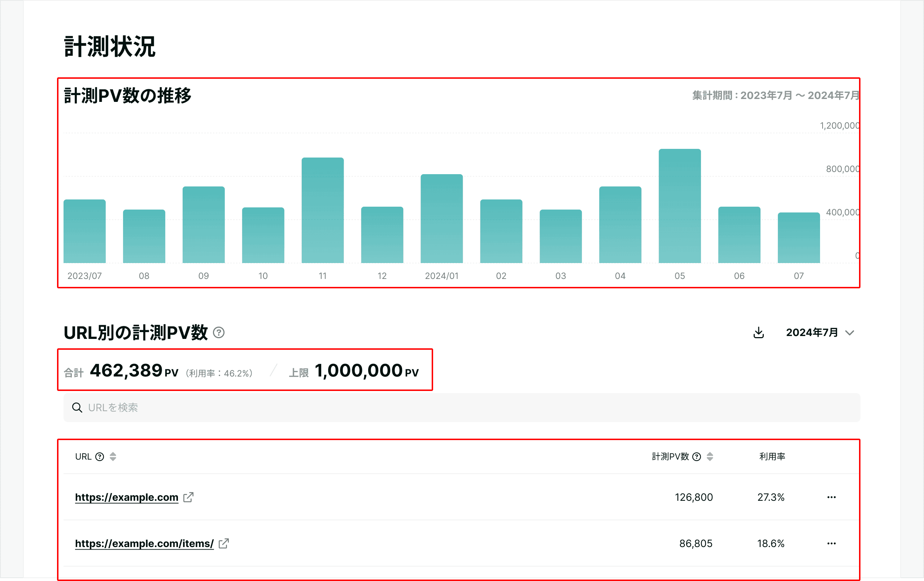Click the 2024/01 bar in chart
Image resolution: width=924 pixels, height=581 pixels.
[442, 219]
